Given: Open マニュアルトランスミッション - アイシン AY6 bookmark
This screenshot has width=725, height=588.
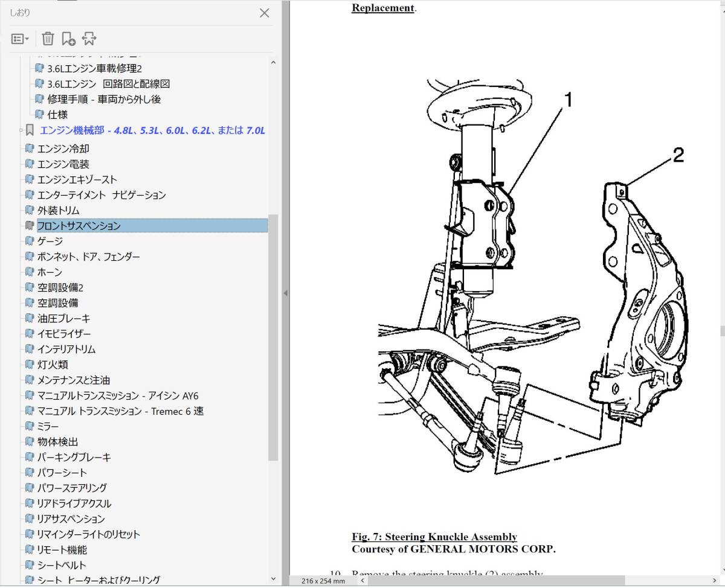Looking at the screenshot, I should tap(117, 396).
